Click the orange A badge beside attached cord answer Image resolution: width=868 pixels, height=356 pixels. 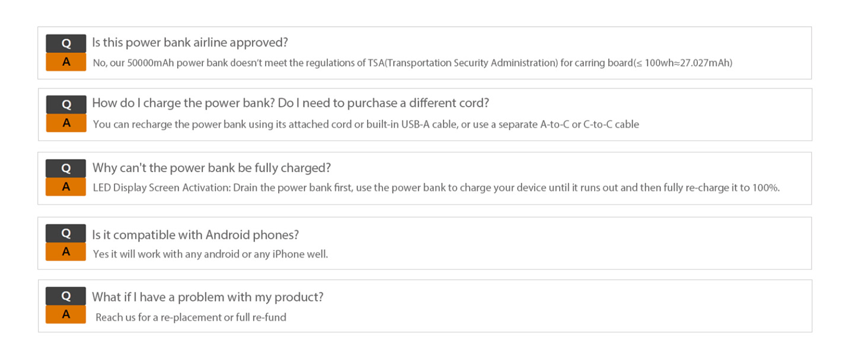(66, 123)
